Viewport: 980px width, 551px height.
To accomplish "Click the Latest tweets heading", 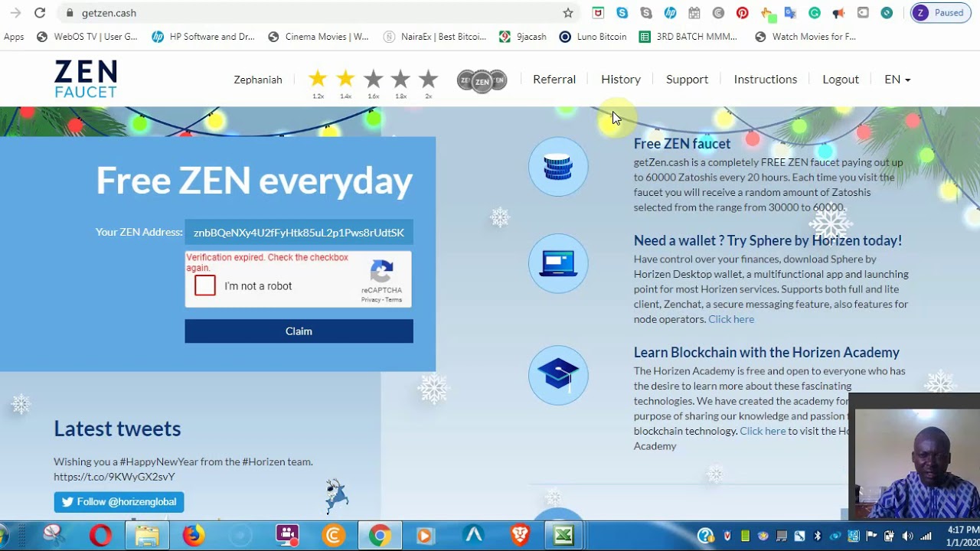I will [117, 429].
